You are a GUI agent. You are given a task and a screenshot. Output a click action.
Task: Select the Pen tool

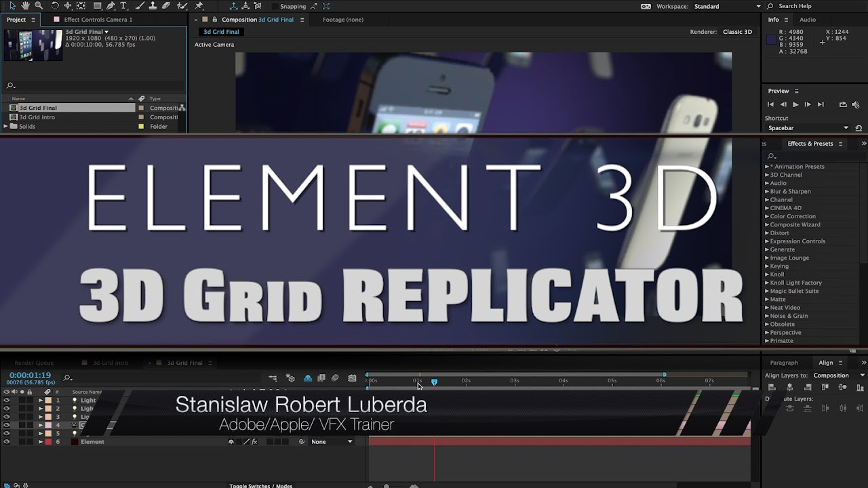[111, 5]
